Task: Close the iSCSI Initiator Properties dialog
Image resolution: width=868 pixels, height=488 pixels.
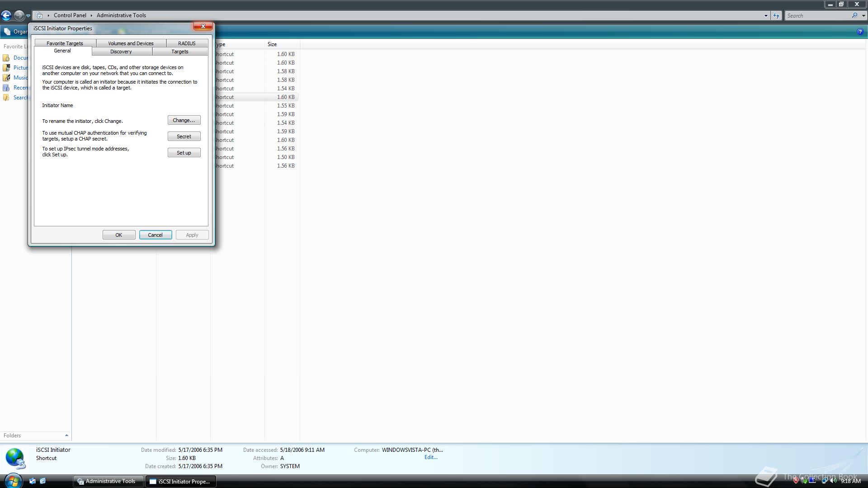Action: [x=203, y=26]
